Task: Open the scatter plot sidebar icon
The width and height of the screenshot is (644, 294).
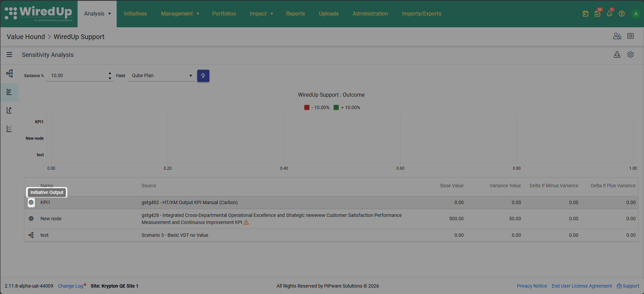Action: (9, 129)
